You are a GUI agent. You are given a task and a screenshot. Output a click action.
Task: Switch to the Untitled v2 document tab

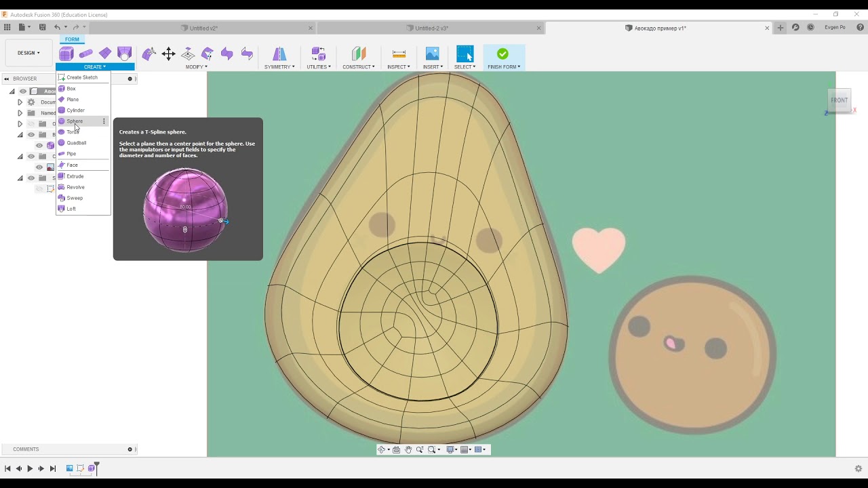203,28
